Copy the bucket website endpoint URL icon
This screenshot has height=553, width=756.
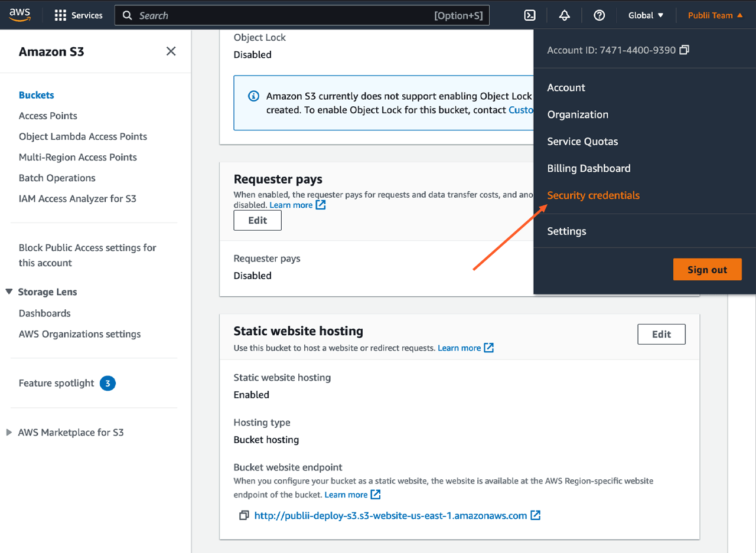click(244, 515)
